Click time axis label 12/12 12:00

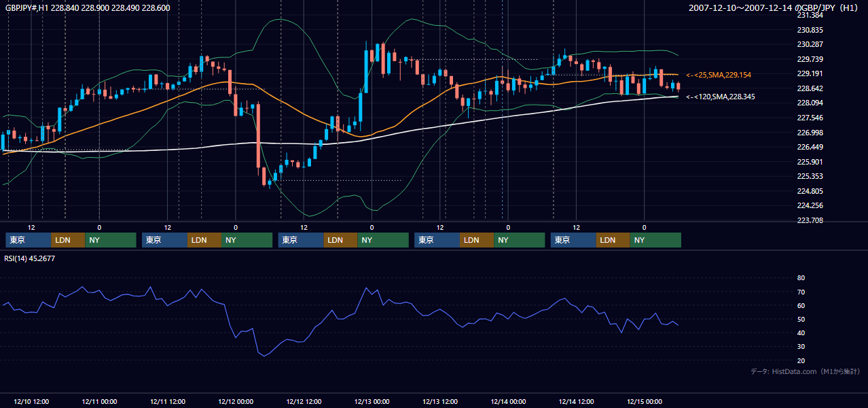(x=304, y=401)
